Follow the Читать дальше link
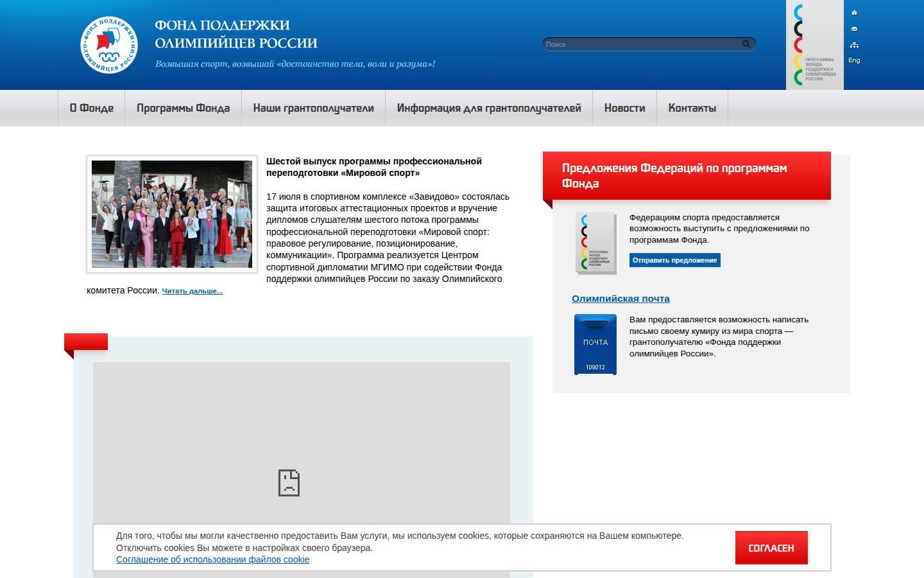This screenshot has width=924, height=578. pyautogui.click(x=193, y=291)
